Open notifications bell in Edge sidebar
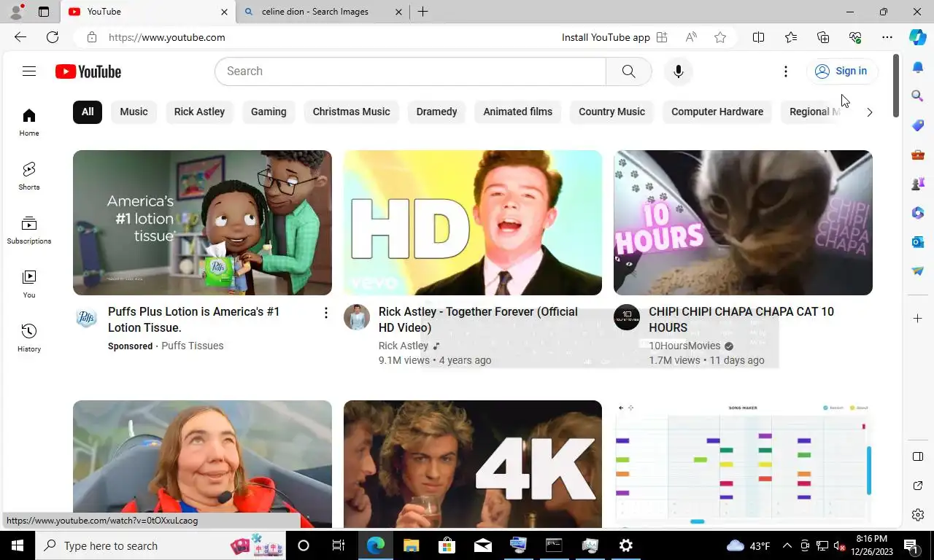934x560 pixels. 918,68
